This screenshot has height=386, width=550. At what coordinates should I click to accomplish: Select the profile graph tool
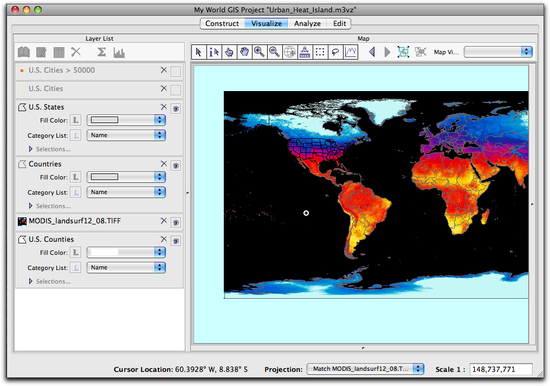tap(350, 52)
